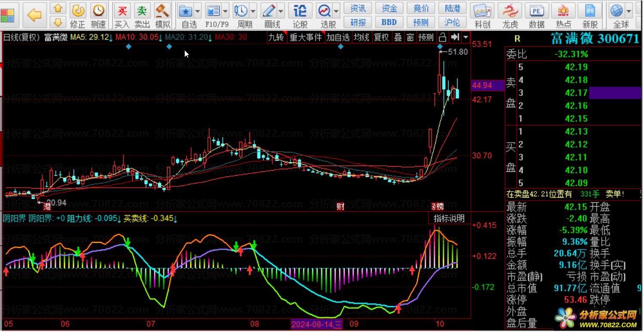The height and width of the screenshot is (332, 644).
Task: Click 加自选 to add to watchlist
Action: (338, 37)
